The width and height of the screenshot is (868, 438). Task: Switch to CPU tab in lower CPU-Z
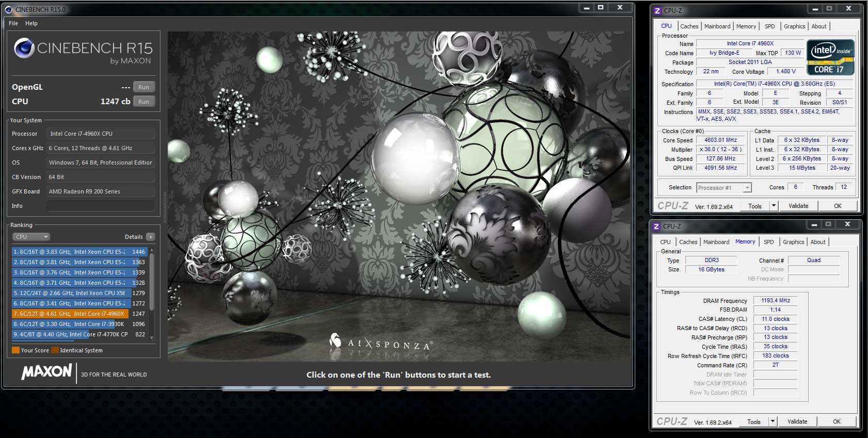666,242
